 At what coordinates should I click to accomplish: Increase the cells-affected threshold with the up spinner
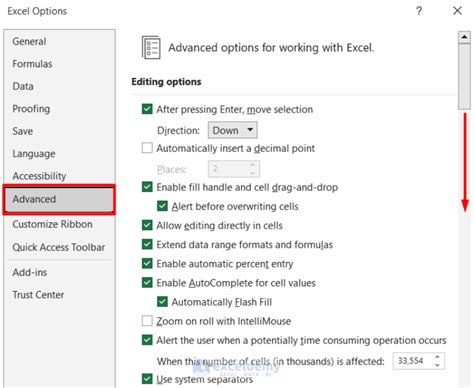coord(437,357)
